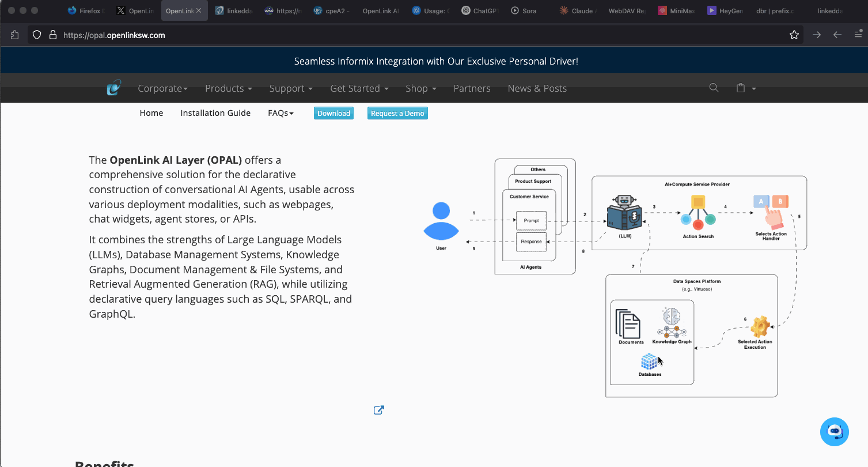Open the Firefox hamburger menu
This screenshot has height=467, width=868.
click(858, 35)
